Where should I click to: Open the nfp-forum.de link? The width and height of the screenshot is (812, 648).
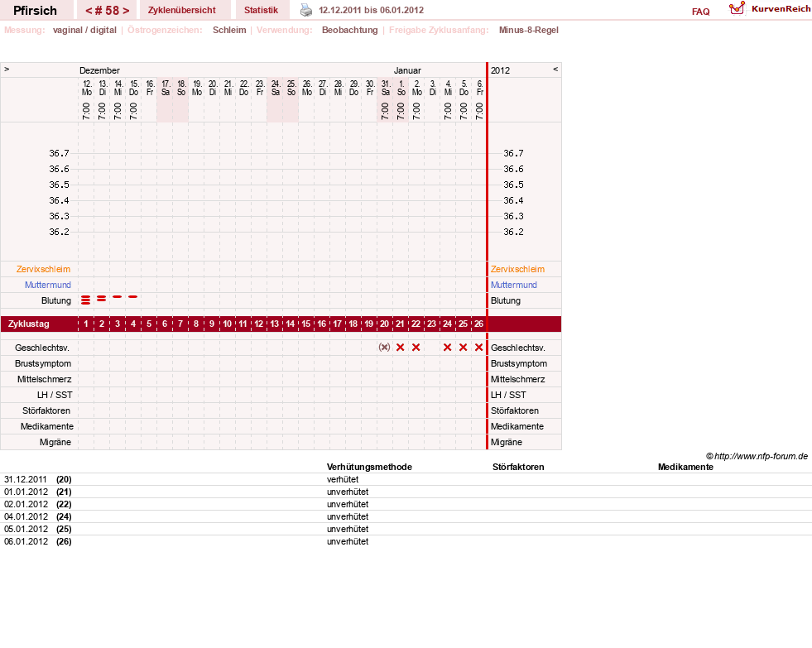[x=761, y=456]
